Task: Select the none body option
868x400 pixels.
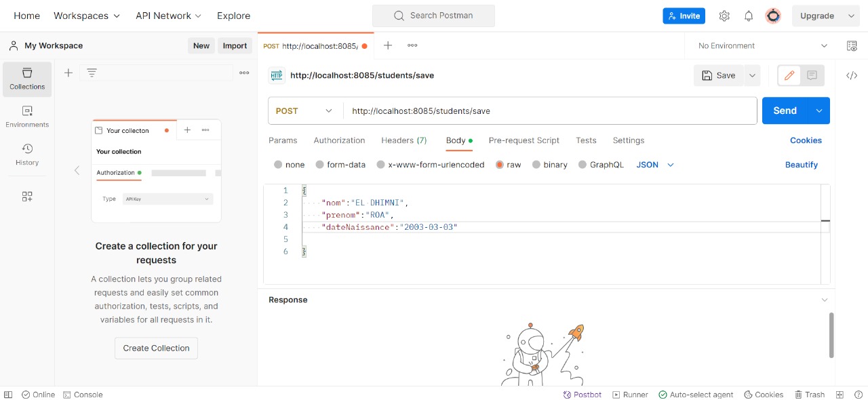Action: pos(290,164)
